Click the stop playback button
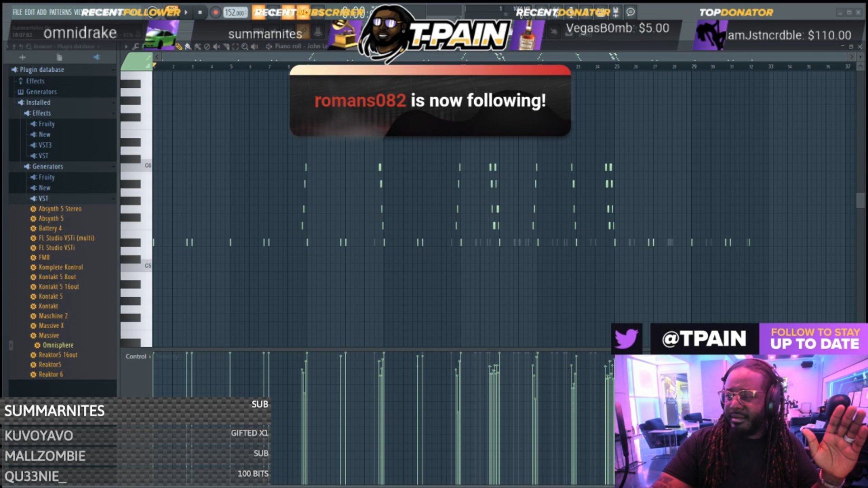Image resolution: width=868 pixels, height=488 pixels. click(200, 12)
